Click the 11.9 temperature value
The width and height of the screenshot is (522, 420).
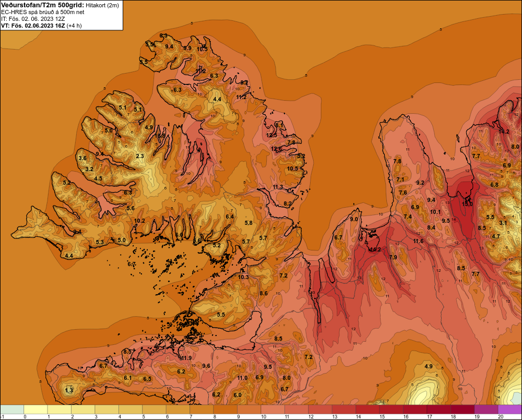click(186, 358)
